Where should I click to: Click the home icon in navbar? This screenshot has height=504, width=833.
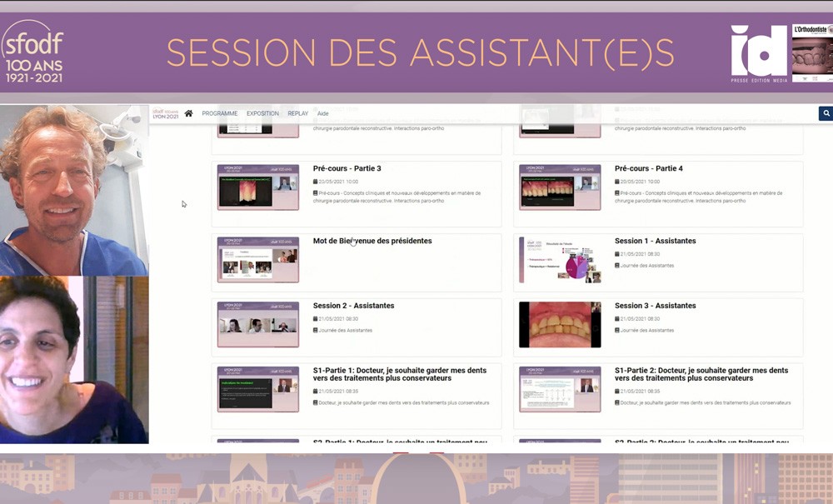click(189, 113)
